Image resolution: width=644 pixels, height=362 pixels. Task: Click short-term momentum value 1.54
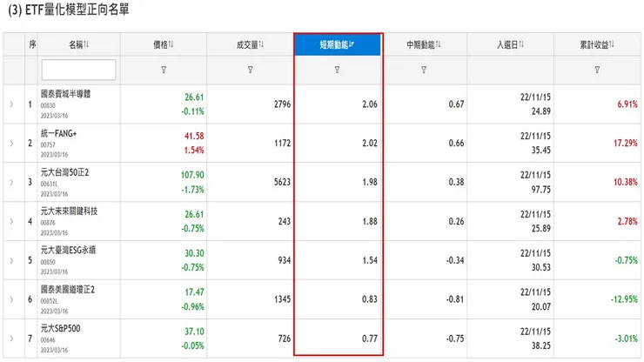click(370, 260)
